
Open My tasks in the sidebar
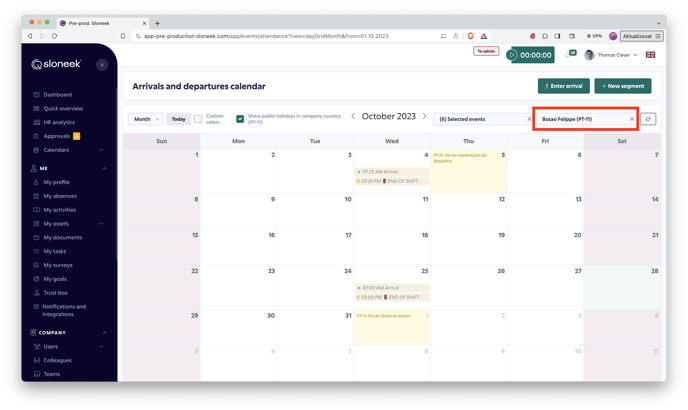54,252
